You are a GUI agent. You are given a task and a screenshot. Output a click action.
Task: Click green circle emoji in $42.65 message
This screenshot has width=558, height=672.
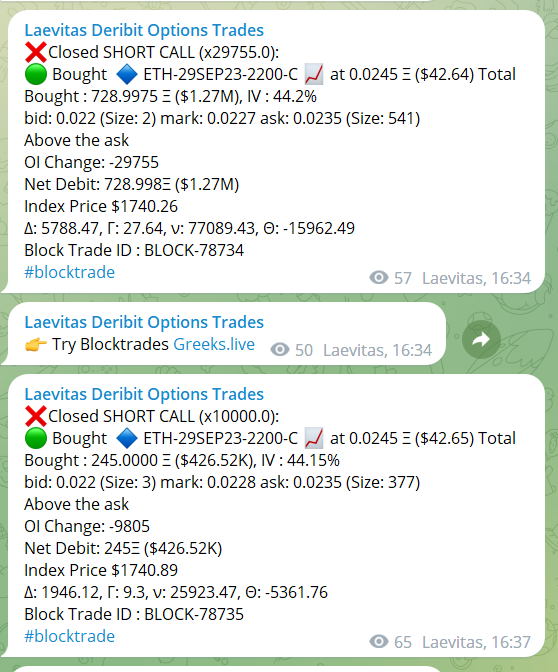(36, 438)
